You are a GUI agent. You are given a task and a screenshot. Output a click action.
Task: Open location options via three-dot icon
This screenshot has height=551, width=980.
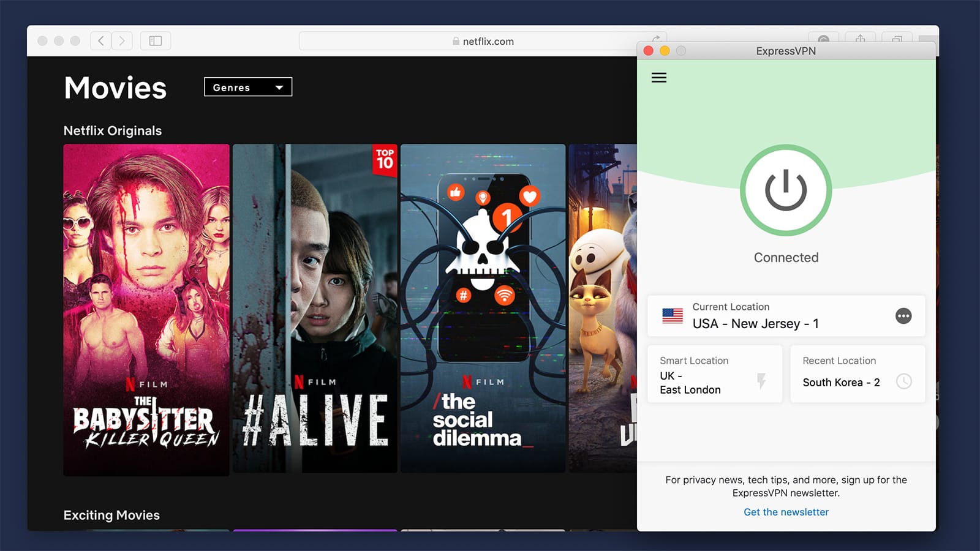click(903, 316)
